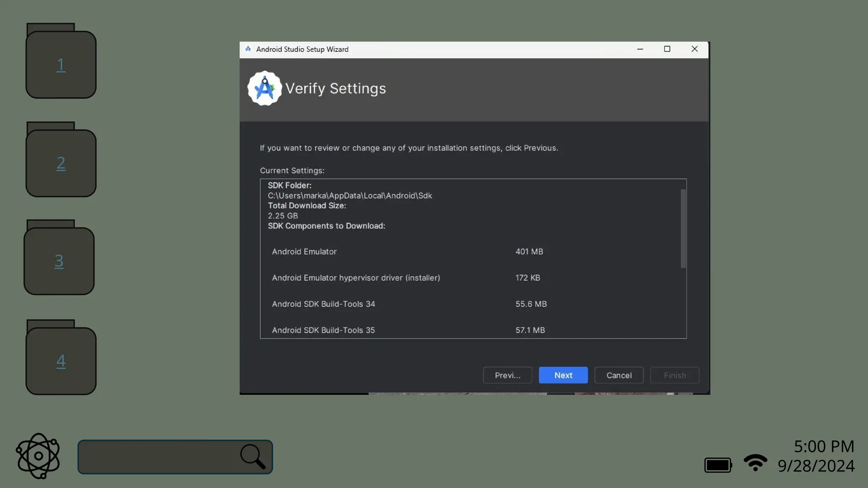Click the battery indicator icon
The height and width of the screenshot is (488, 868).
pyautogui.click(x=718, y=465)
